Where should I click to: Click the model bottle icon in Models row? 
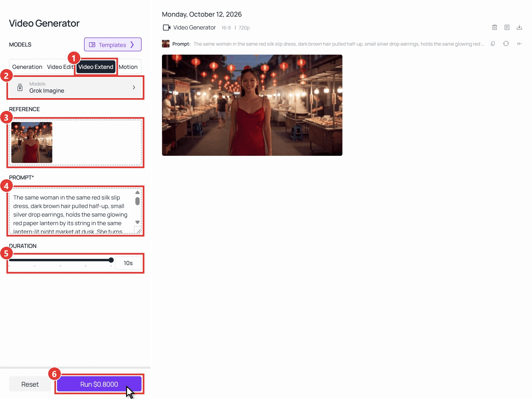tap(20, 88)
